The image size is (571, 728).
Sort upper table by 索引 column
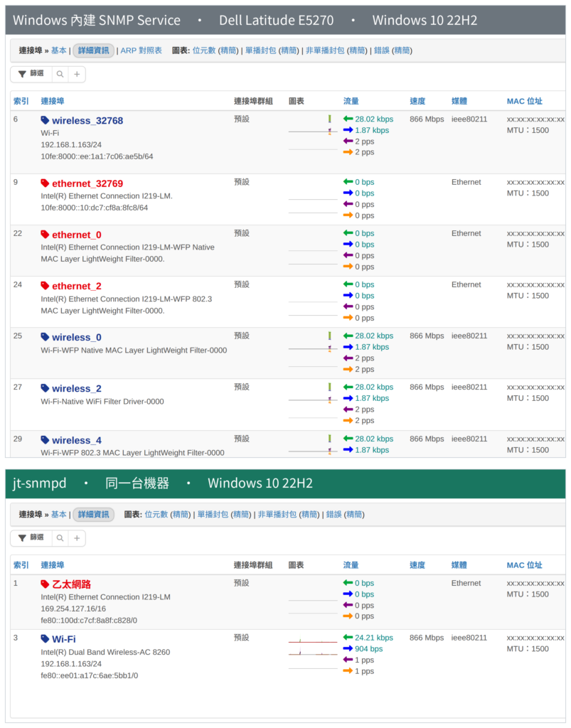(x=21, y=101)
